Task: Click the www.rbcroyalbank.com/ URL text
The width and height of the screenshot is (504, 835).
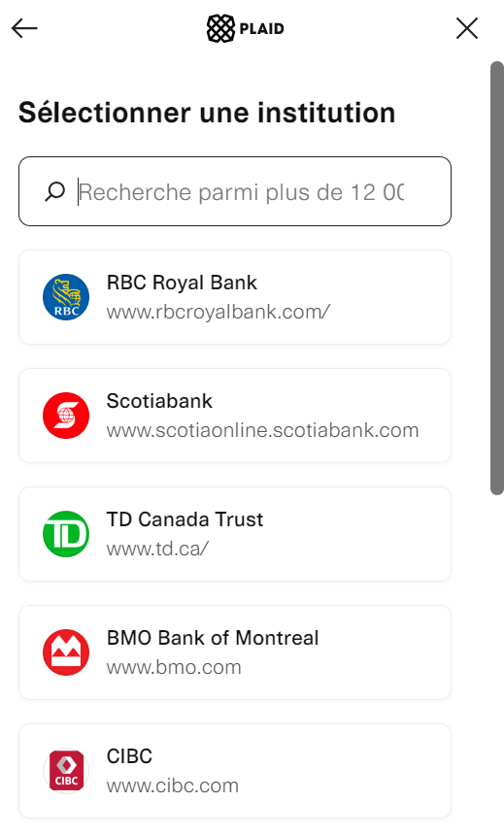Action: [218, 312]
